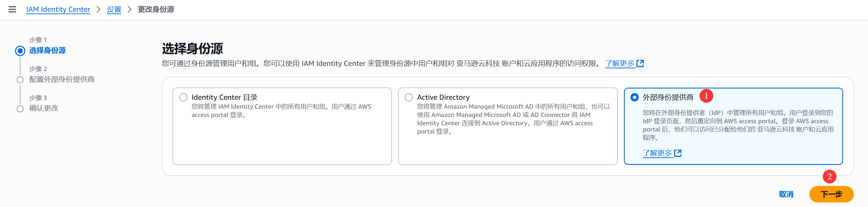Click the Identity Center 目录 option card
Viewport: 868px width, 207px height.
(x=282, y=138)
